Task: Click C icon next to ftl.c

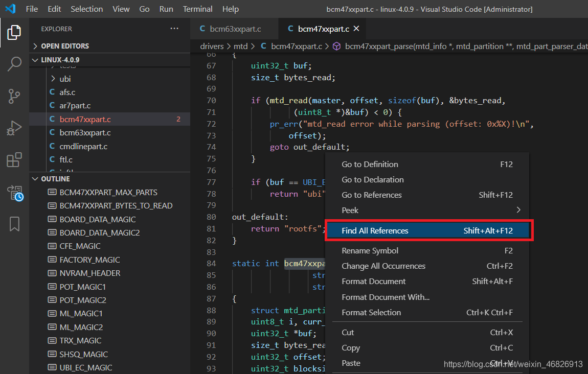Action: click(x=52, y=159)
